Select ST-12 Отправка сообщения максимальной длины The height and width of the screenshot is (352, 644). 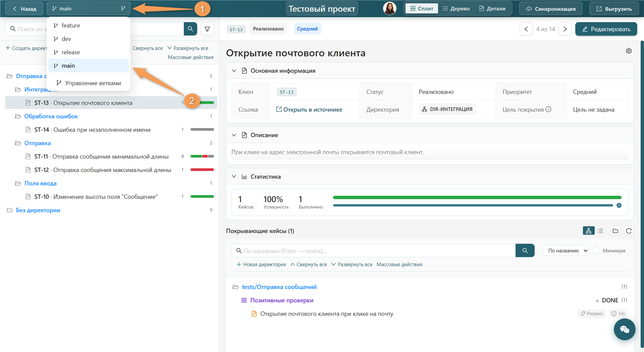coord(111,170)
